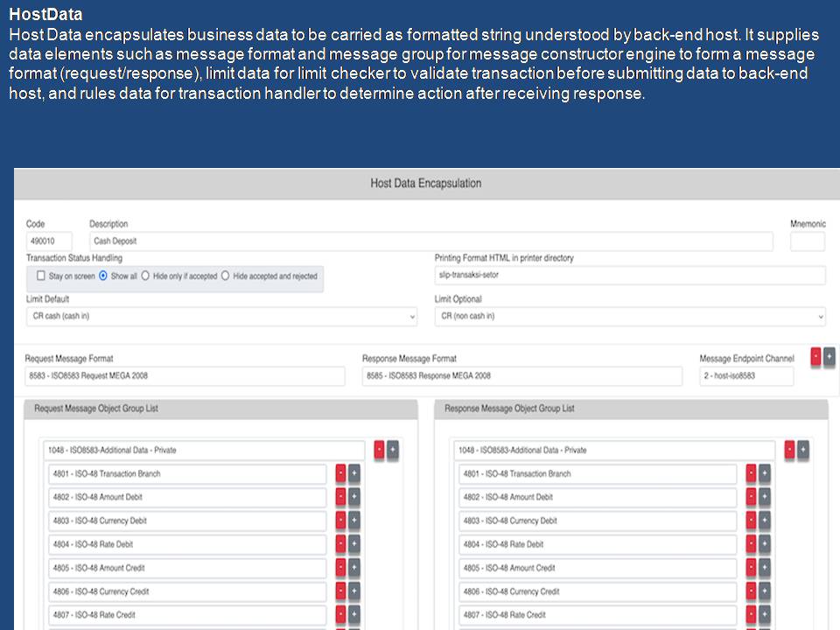Remove request row 4801 ISO-48 Transaction Branch
The height and width of the screenshot is (630, 840).
340,473
